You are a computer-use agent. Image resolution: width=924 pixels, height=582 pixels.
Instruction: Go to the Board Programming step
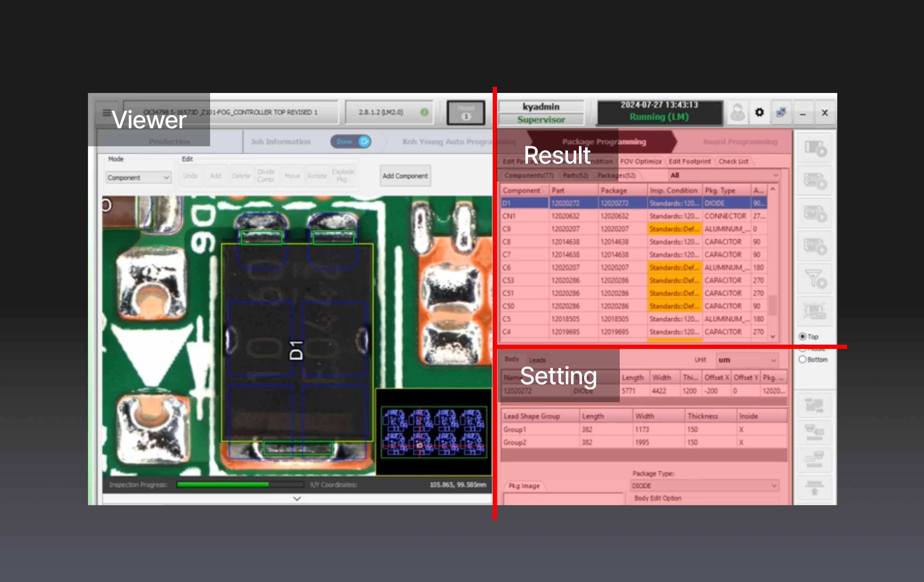pos(740,142)
